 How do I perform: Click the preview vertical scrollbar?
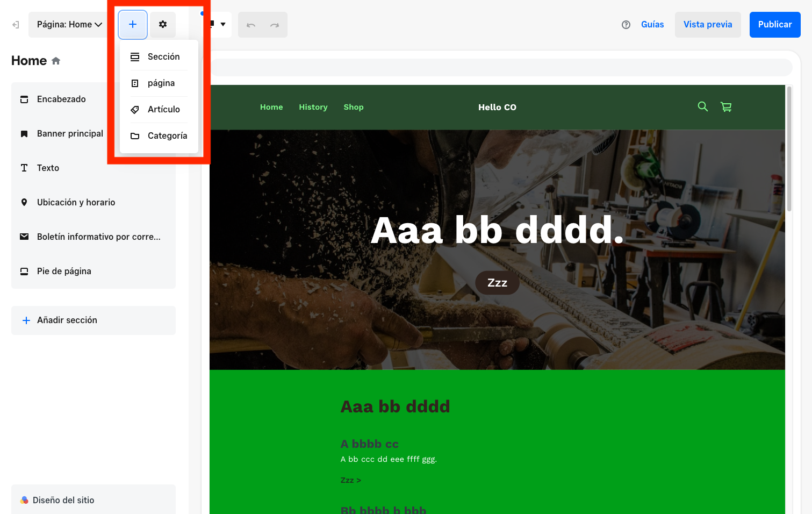[789, 149]
